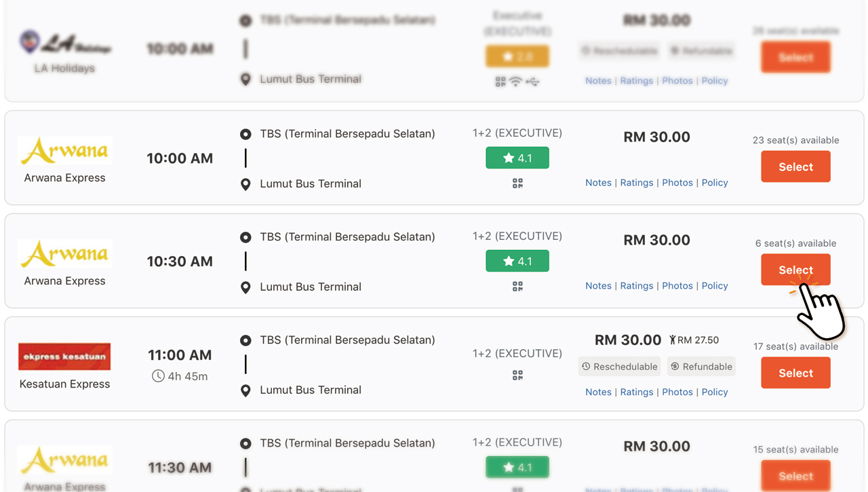868x492 pixels.
Task: Click the ekspress kesatuan logo
Action: [x=64, y=356]
